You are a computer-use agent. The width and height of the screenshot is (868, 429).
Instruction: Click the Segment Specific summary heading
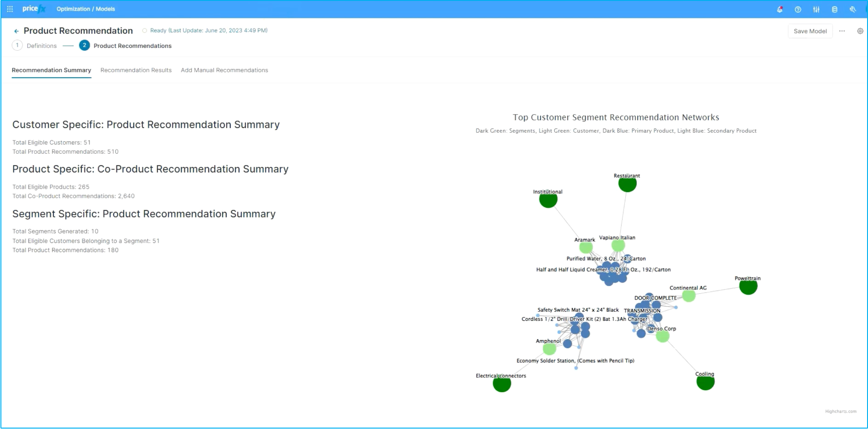click(144, 214)
